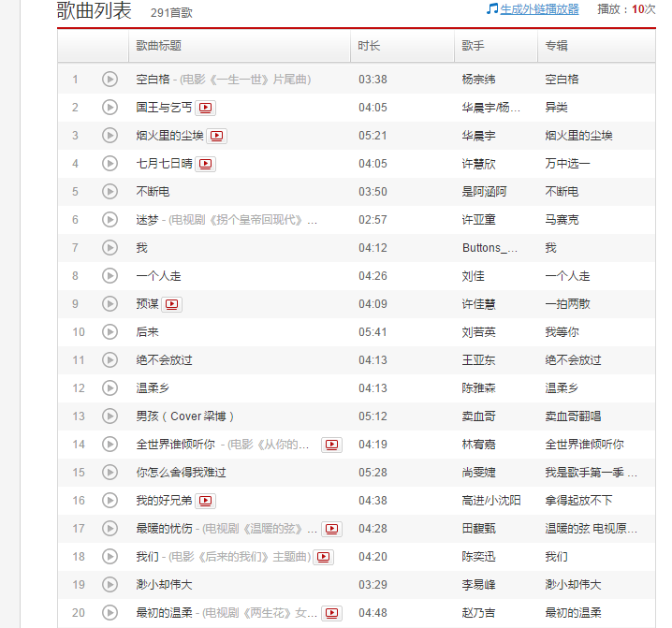The height and width of the screenshot is (628, 672).
Task: Click the music note icon by 生成外链播放器
Action: [492, 8]
